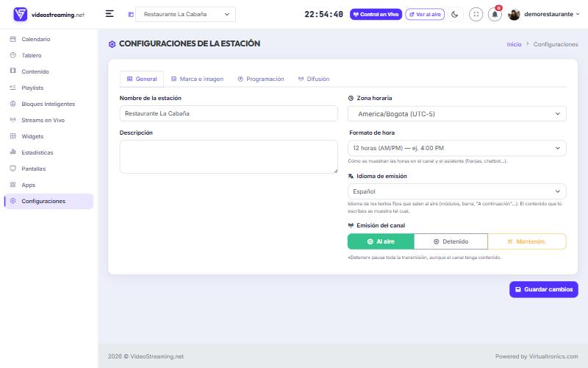Click the Configuraciones gear icon in sidebar
588x368 pixels.
pos(12,201)
